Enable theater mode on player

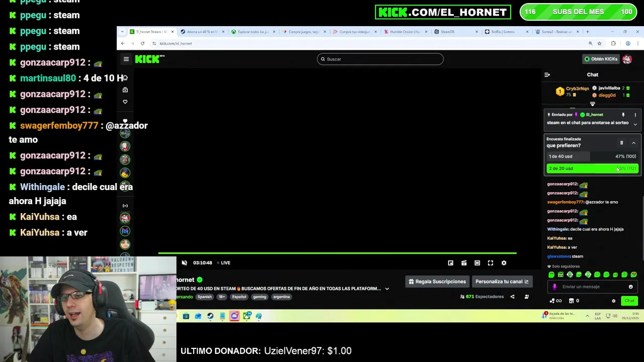point(477,263)
